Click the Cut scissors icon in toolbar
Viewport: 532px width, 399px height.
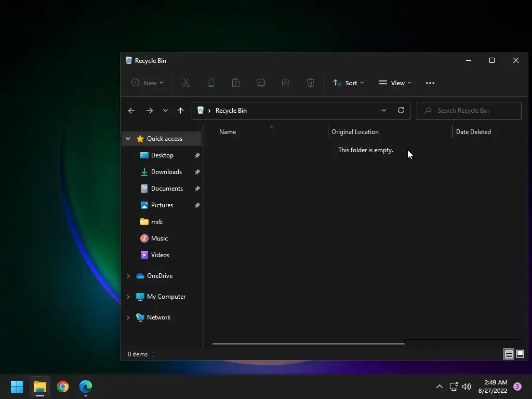tap(186, 83)
